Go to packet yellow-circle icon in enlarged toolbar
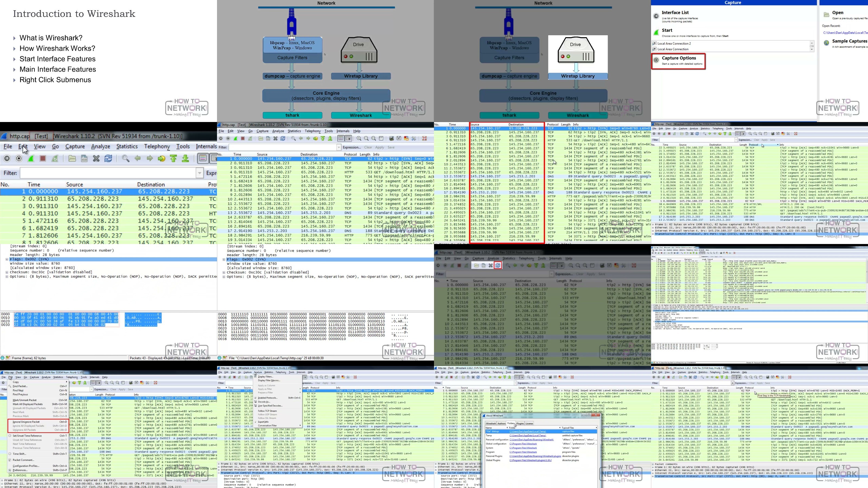Image resolution: width=868 pixels, height=488 pixels. click(x=162, y=158)
